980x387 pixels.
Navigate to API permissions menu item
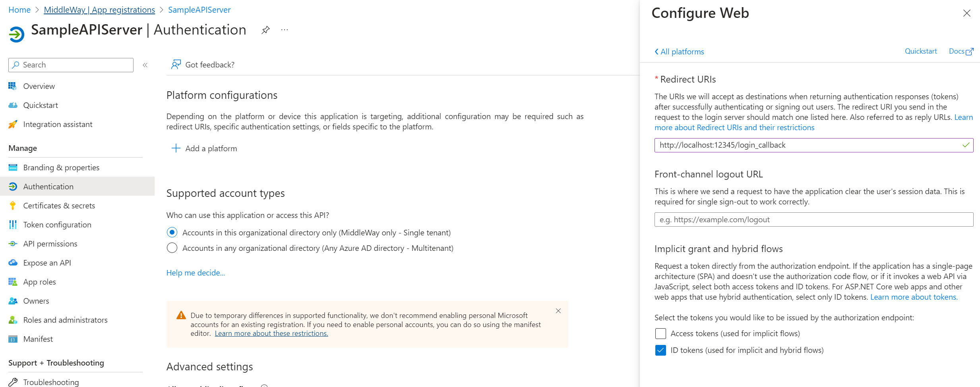(x=50, y=244)
